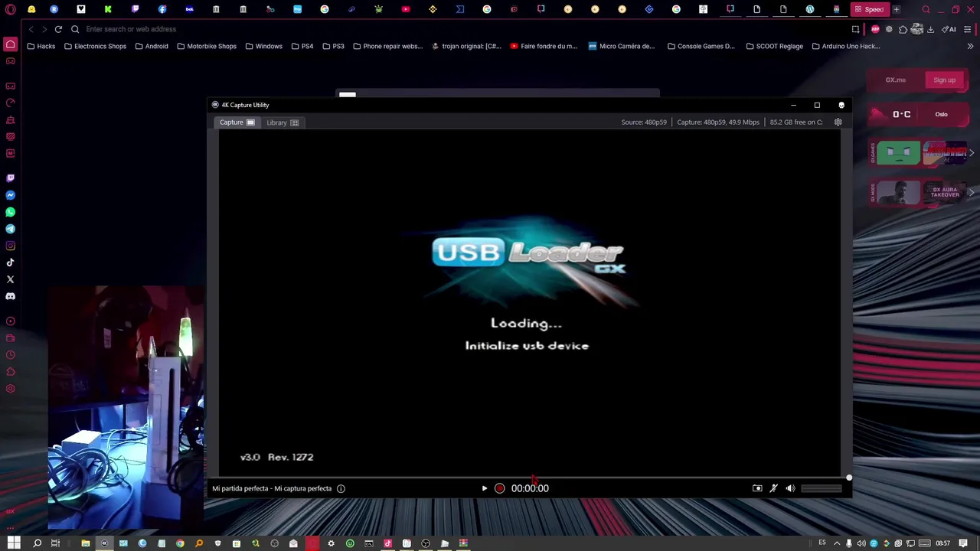Open the PS3 bookmarks folder
The image size is (980, 551).
coord(333,46)
